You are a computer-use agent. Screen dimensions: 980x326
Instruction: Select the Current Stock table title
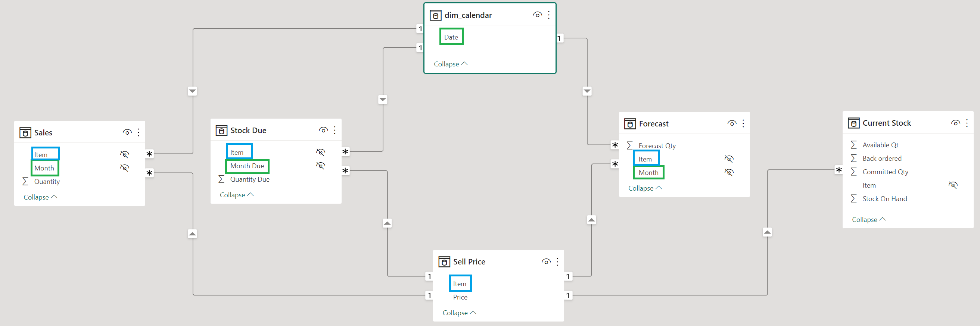tap(886, 123)
